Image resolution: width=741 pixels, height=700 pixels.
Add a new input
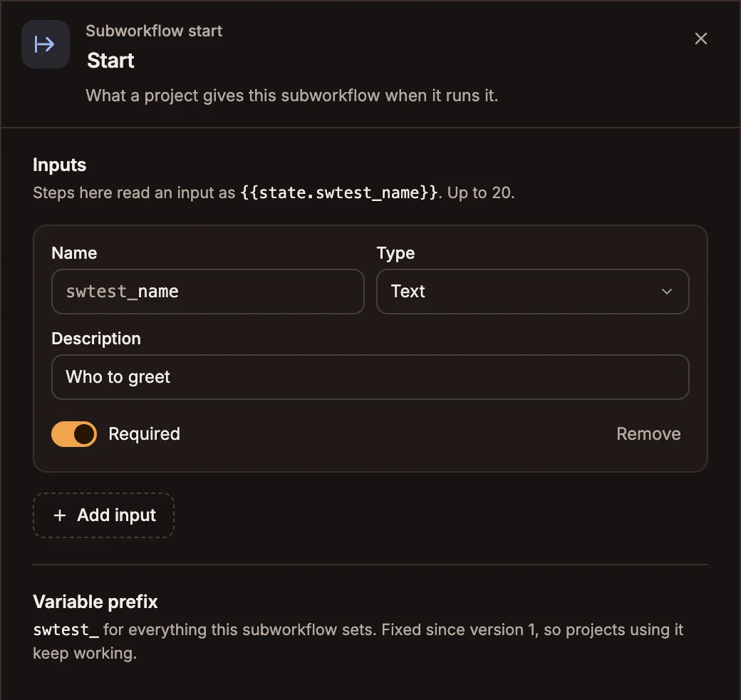coord(103,515)
